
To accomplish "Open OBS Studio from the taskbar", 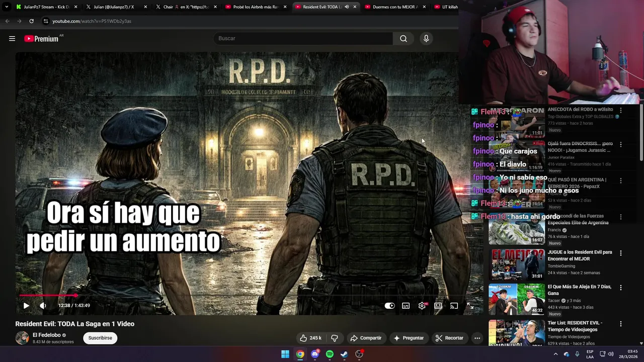I will click(359, 354).
